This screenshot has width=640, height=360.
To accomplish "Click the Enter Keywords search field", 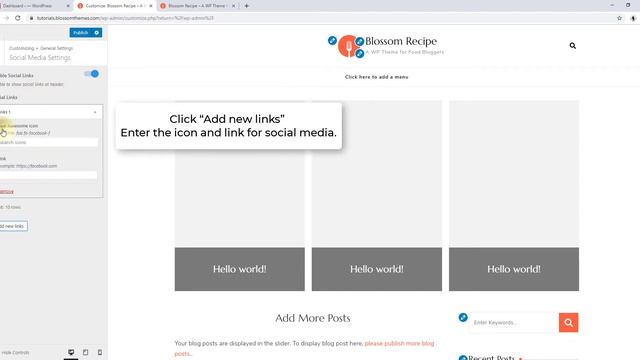I will (514, 322).
